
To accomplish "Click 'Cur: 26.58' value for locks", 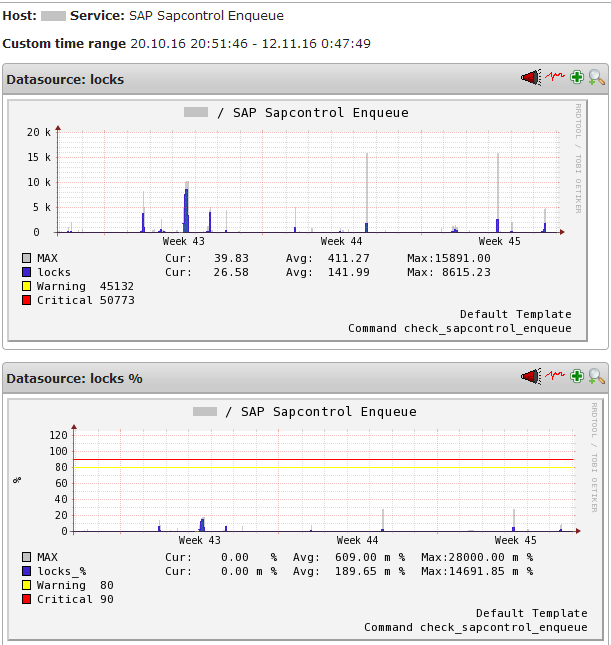I will 207,272.
